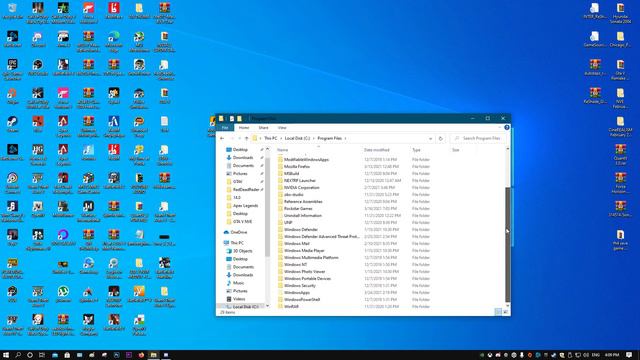Select the WinRAR folder

[x=291, y=306]
